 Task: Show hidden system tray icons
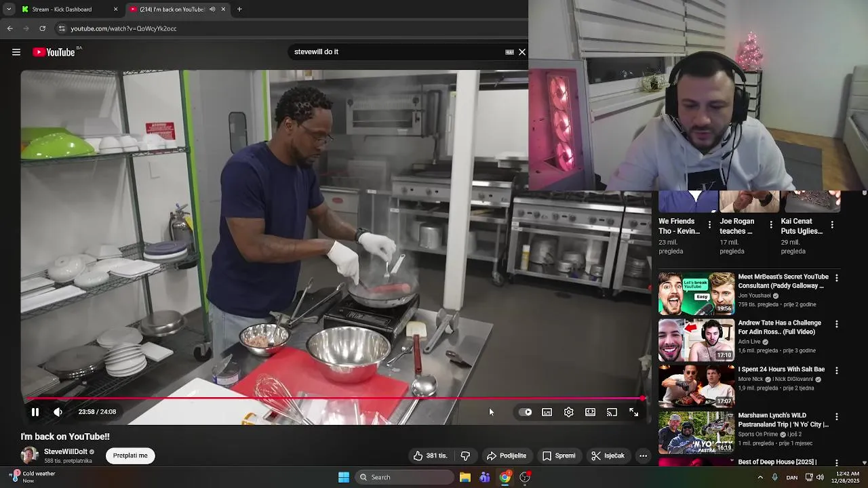coord(760,477)
